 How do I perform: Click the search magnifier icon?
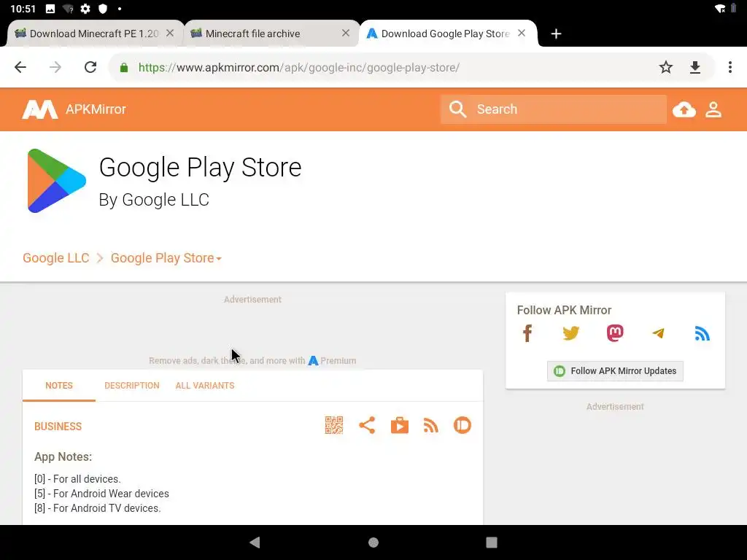coord(457,109)
